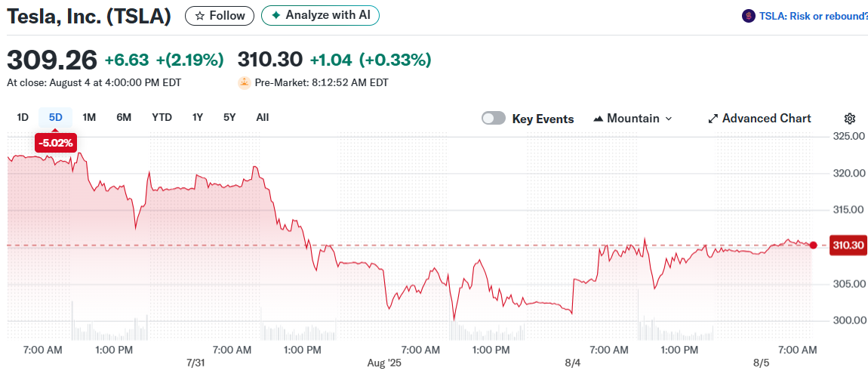Screen dimensions: 868x374
Task: Click the +6.63 change value
Action: tap(128, 59)
